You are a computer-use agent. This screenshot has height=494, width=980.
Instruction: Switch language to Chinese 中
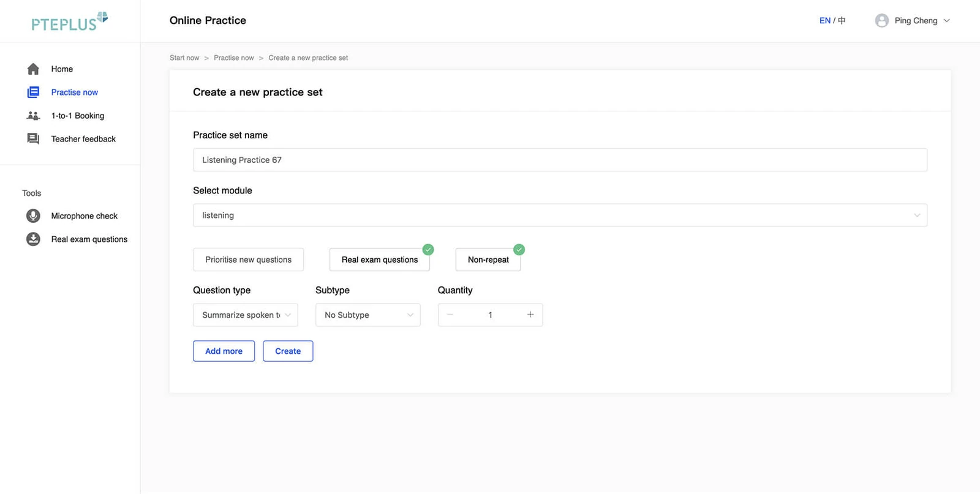coord(842,21)
